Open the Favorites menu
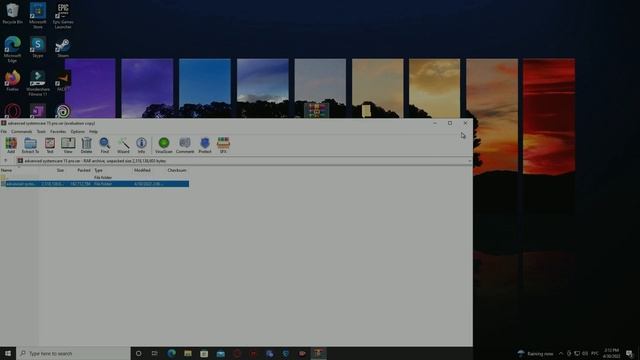640x360 pixels. [x=58, y=131]
